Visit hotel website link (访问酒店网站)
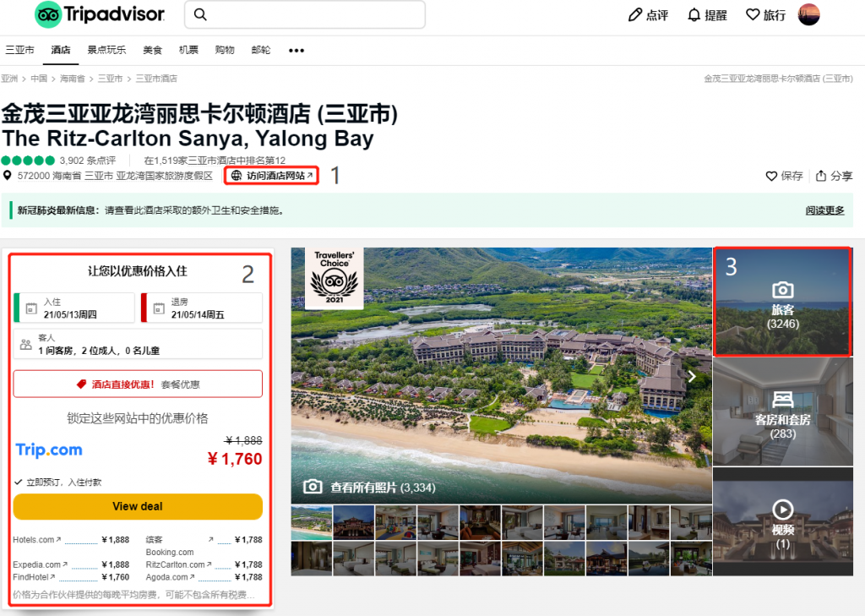The image size is (865, 616). [x=272, y=176]
